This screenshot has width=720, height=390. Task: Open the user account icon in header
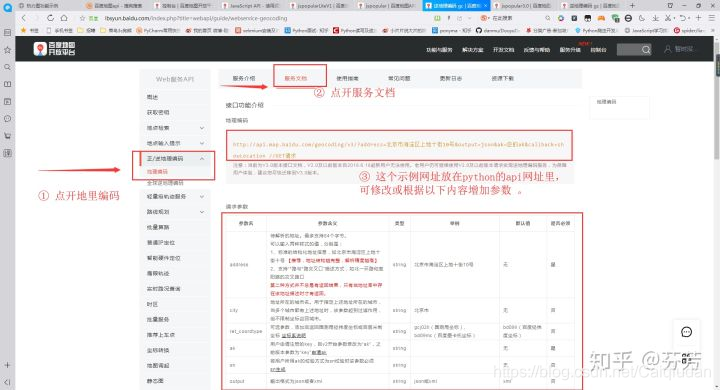click(x=668, y=49)
